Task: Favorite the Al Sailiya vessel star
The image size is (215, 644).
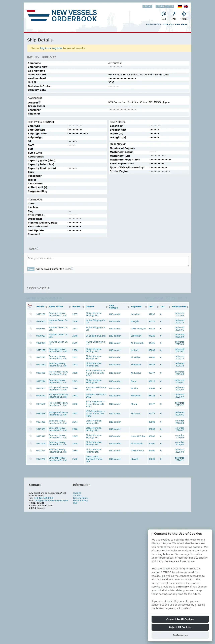Action: coord(30,357)
